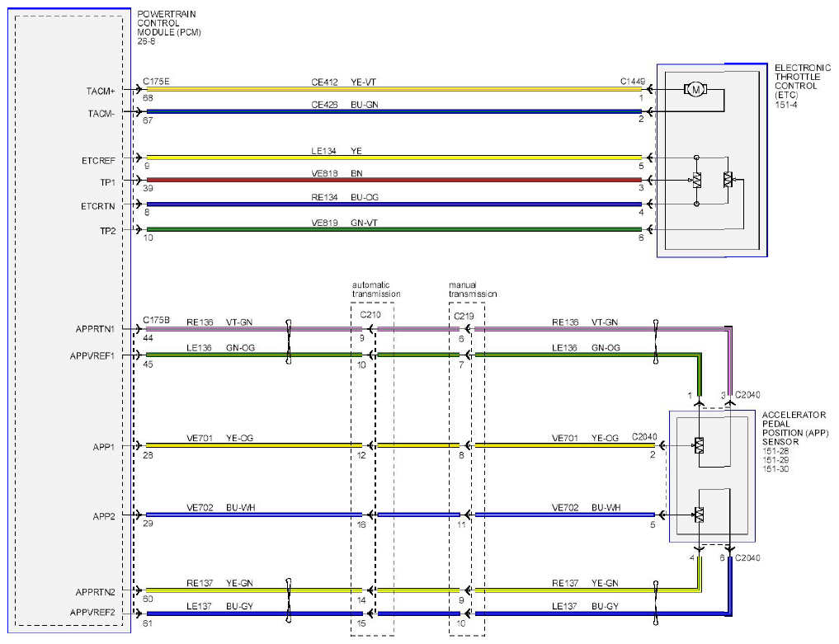Viewport: 839px width, 644px height.
Task: Click the 26-8 page reference
Action: pyautogui.click(x=146, y=41)
